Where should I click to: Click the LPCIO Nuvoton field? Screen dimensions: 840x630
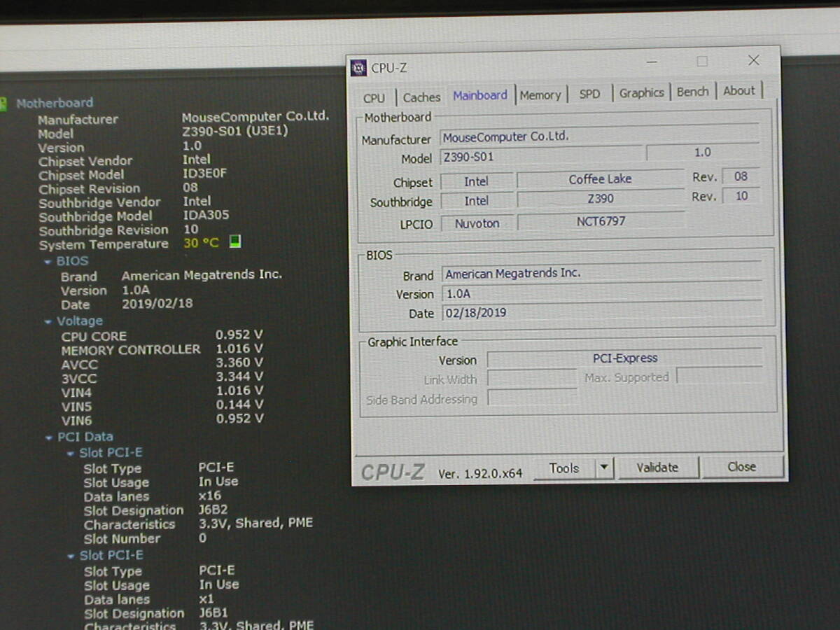pos(477,223)
